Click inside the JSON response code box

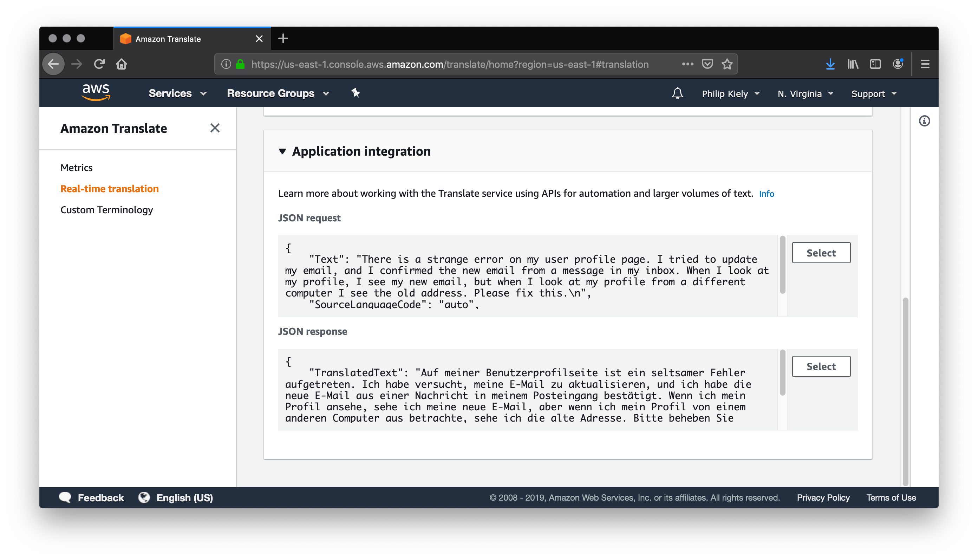[x=528, y=390]
